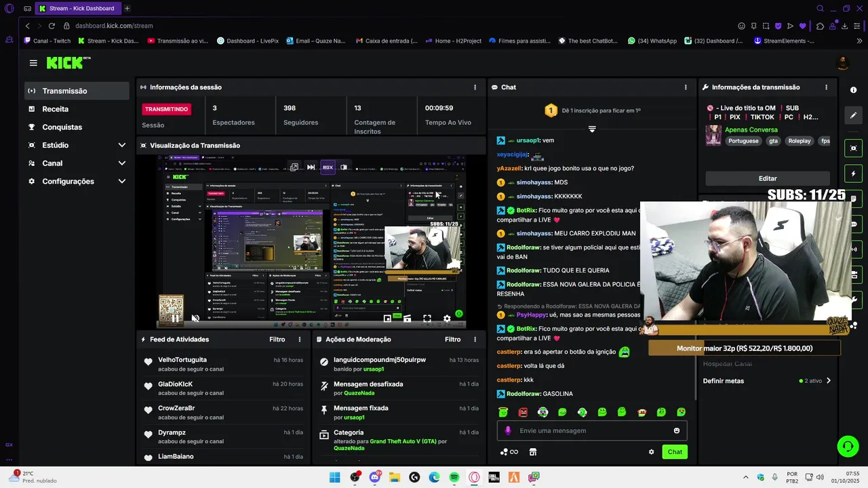Expand the Configurações menu

click(x=122, y=181)
